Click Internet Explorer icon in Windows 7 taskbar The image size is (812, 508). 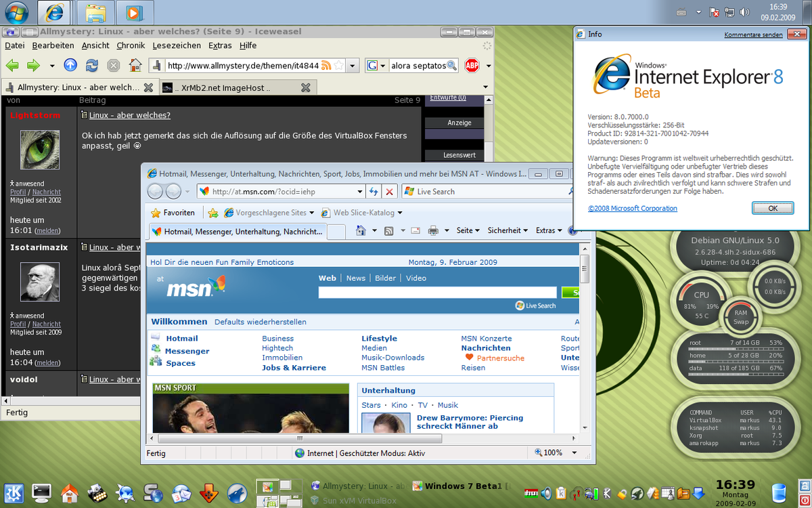pos(53,12)
